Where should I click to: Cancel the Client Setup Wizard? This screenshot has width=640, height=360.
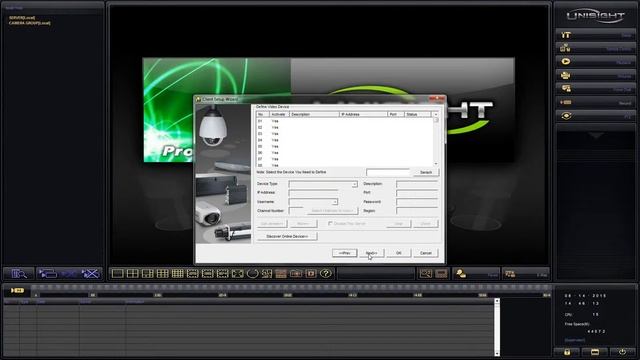(426, 253)
